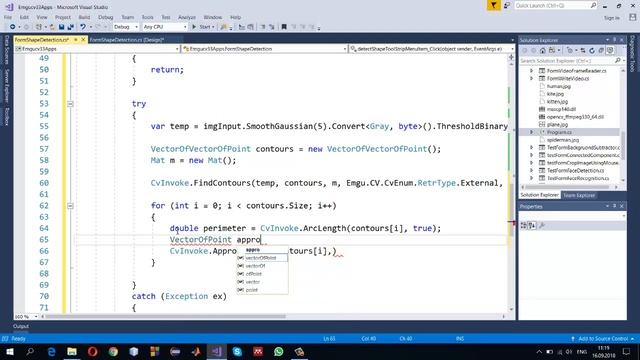Close the FormShapeDetection.cs tab
This screenshot has height=360, width=640.
pyautogui.click(x=83, y=40)
